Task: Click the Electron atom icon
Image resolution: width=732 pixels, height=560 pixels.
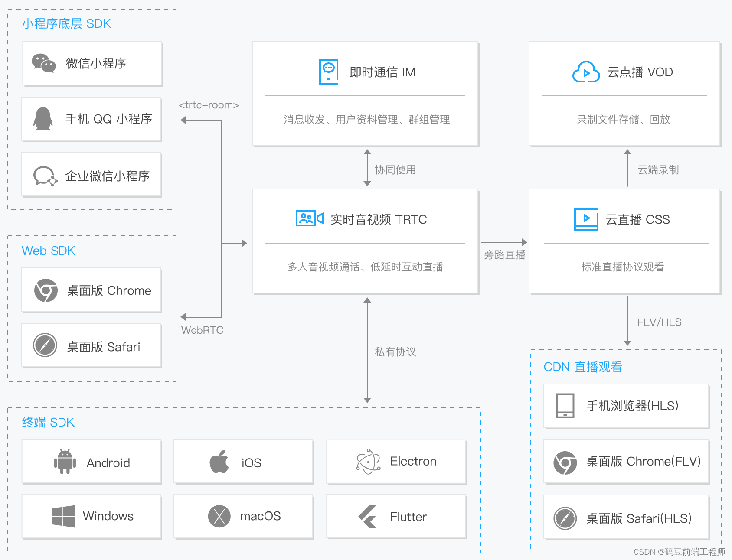Action: pos(368,461)
